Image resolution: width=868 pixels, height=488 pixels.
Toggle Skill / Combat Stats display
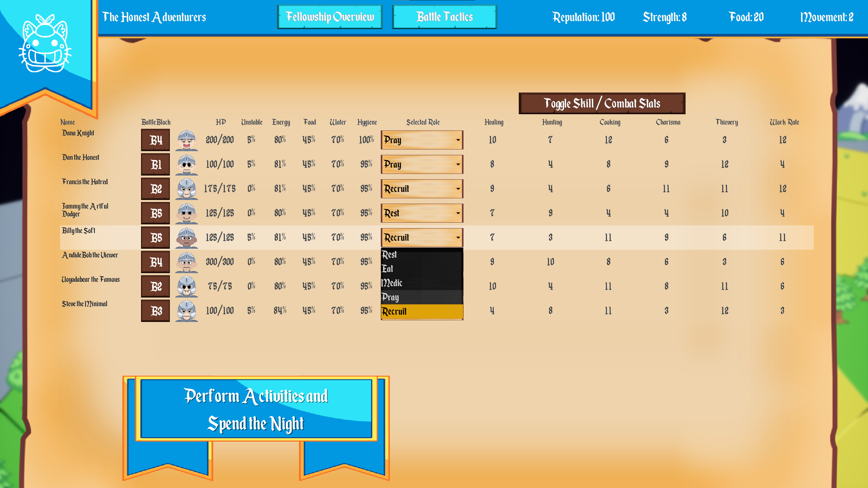point(603,104)
